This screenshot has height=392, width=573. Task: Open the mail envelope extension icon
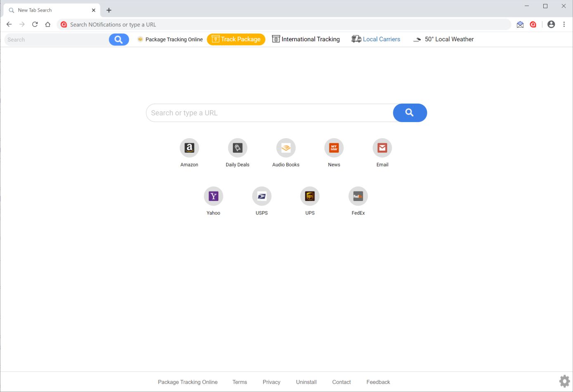pos(520,24)
